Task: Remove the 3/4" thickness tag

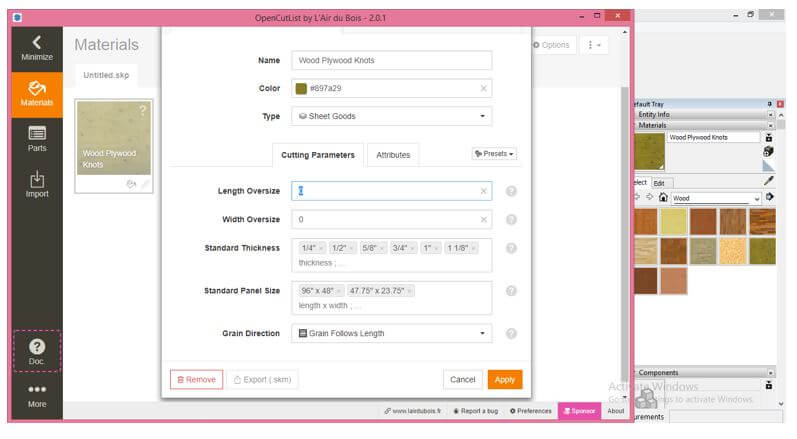Action: pyautogui.click(x=412, y=248)
